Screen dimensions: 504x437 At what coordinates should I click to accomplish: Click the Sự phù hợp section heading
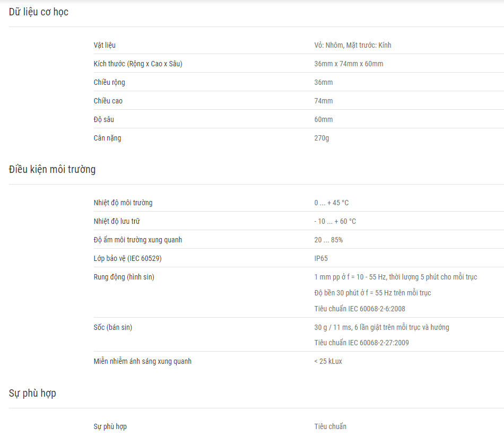tap(32, 394)
